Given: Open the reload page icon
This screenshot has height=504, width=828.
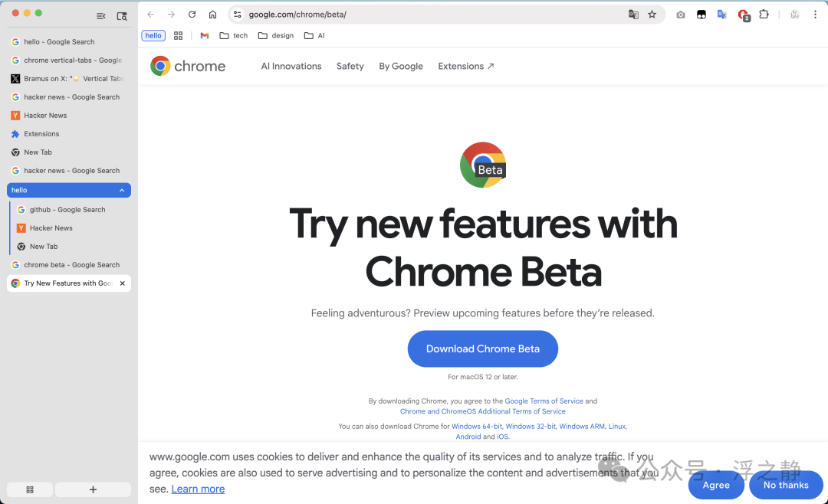Looking at the screenshot, I should (192, 14).
